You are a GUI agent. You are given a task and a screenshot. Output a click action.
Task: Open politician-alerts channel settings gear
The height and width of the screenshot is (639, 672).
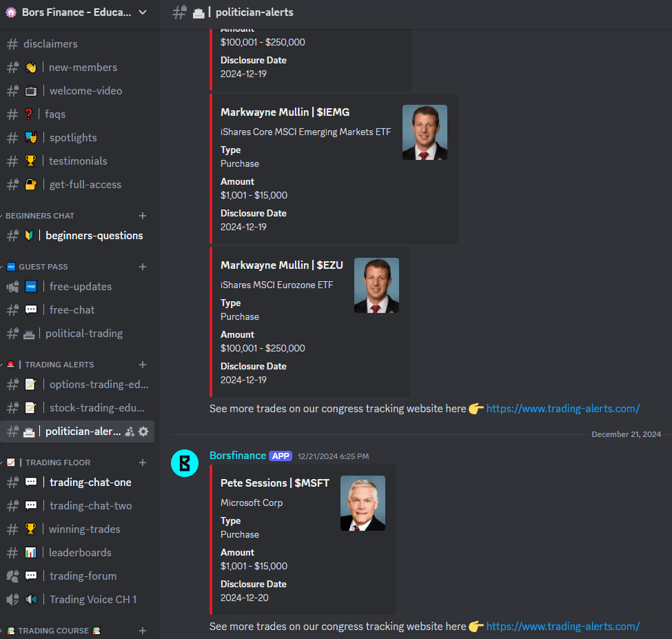143,432
